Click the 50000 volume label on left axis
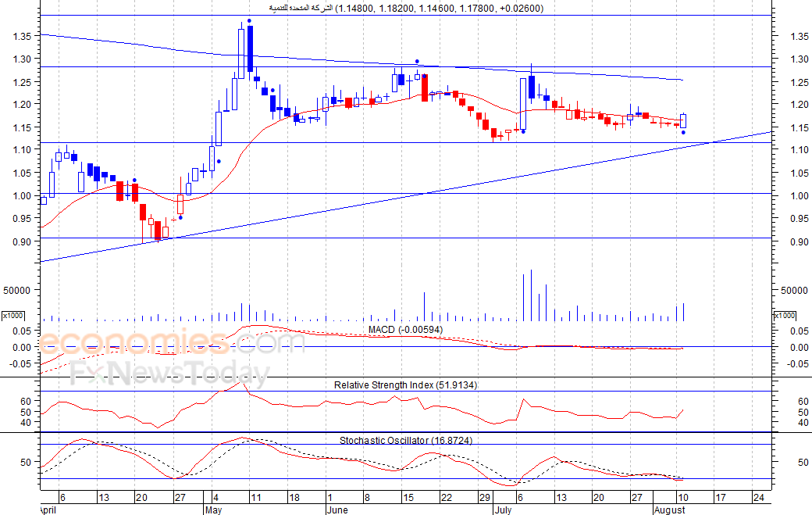 (17, 291)
